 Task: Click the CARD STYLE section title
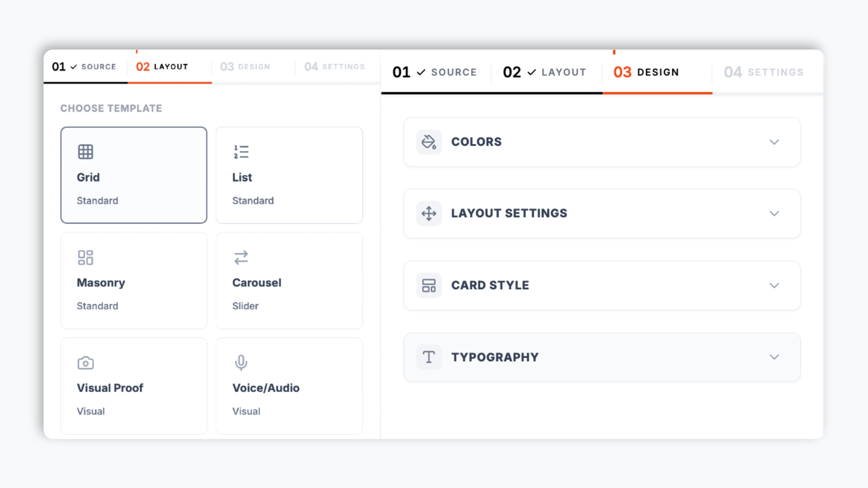(x=490, y=285)
